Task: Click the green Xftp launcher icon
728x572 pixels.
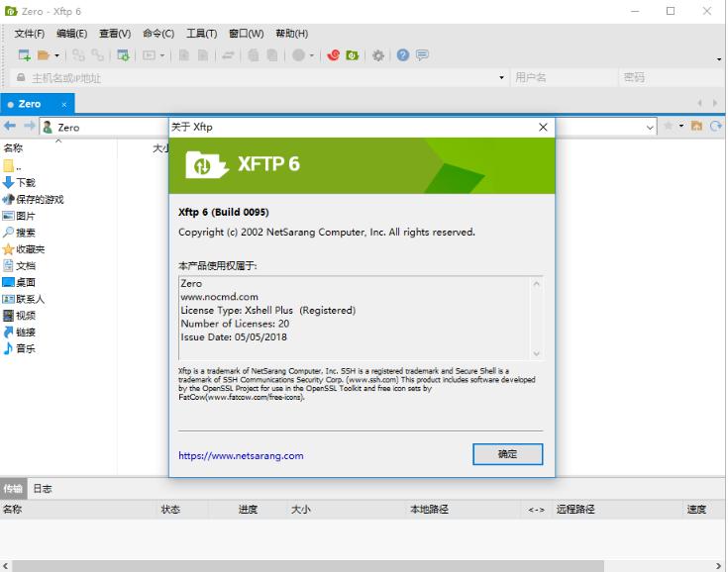Action: click(x=352, y=55)
